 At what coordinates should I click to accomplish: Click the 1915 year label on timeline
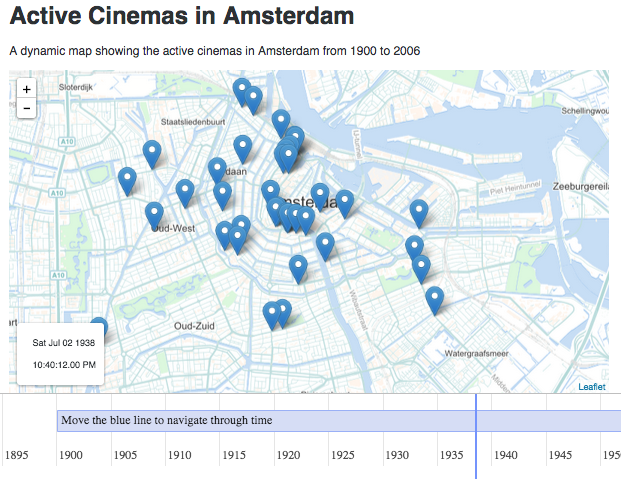click(x=234, y=454)
